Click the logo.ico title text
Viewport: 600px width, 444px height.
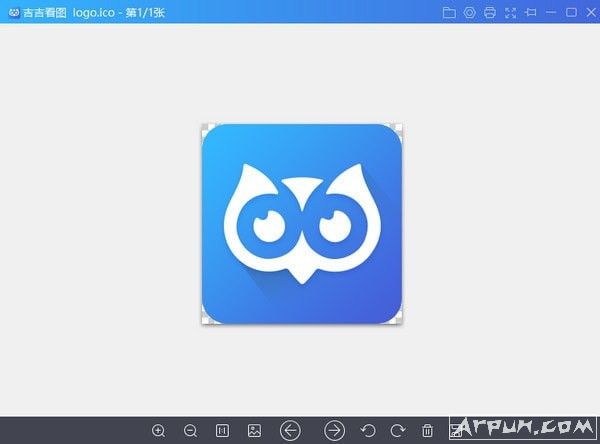click(94, 13)
